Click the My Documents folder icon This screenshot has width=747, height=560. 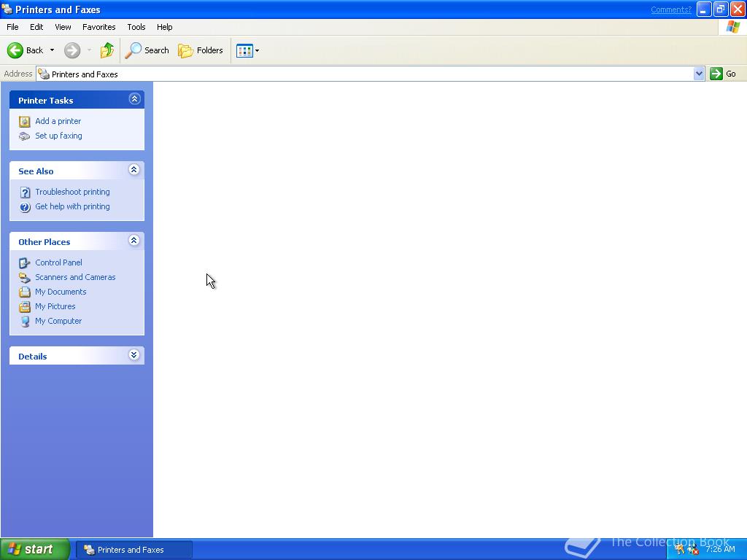[x=24, y=292]
